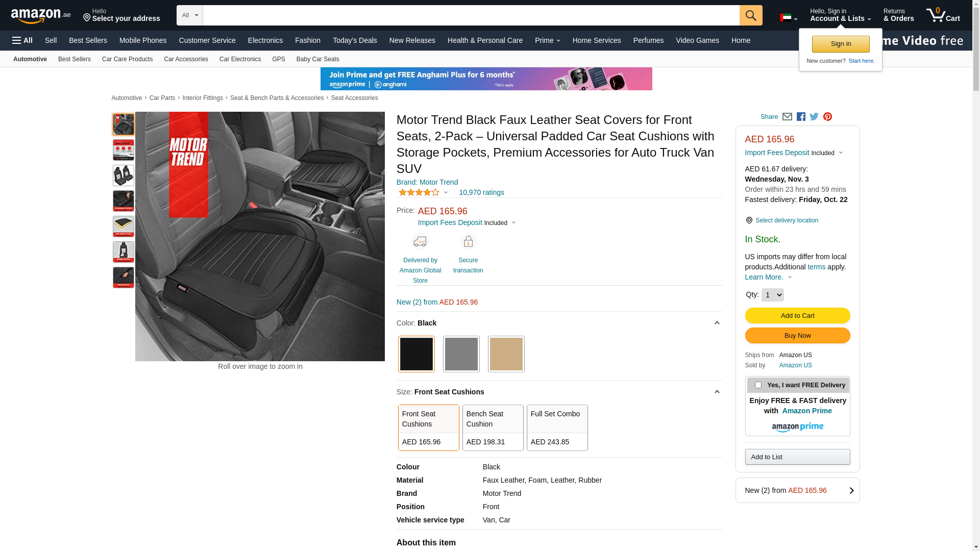This screenshot has width=980, height=551.
Task: Open the Qty quantity dropdown
Action: pyautogui.click(x=772, y=295)
